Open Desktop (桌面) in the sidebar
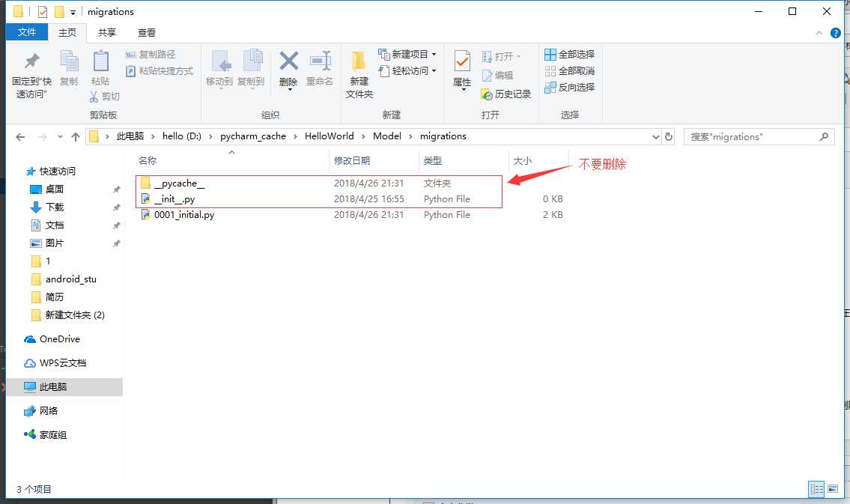Image resolution: width=850 pixels, height=504 pixels. [46, 189]
